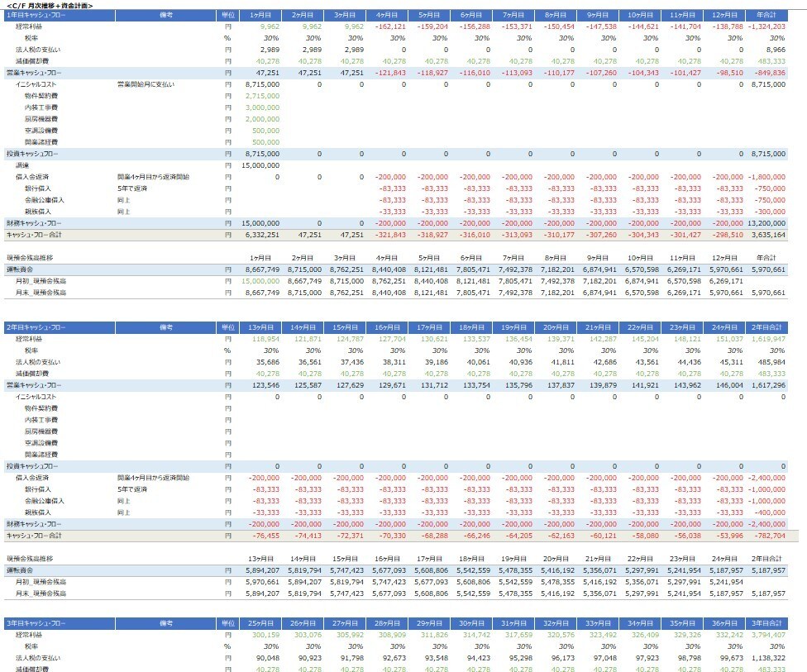The image size is (807, 672).
Task: Click the cell showing -400,000
Action: coord(771,513)
